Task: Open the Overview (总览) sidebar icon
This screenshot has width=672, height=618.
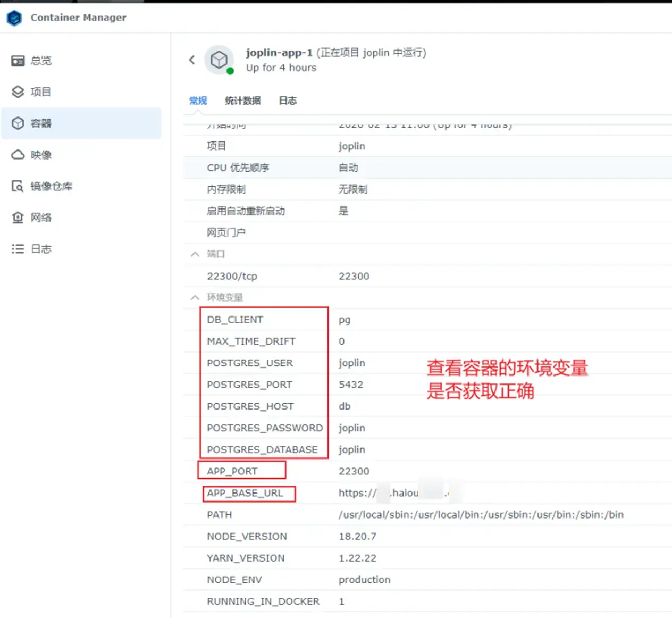Action: tap(18, 61)
